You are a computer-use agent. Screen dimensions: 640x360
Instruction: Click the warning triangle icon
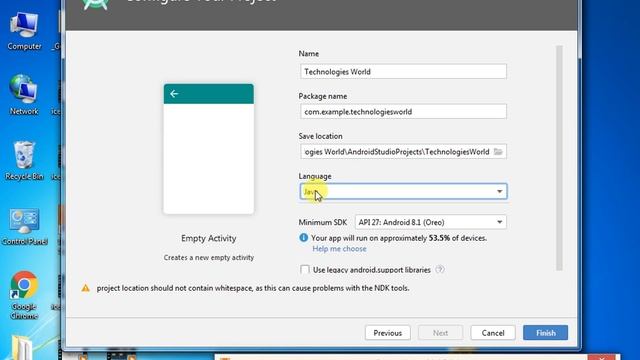[85, 288]
